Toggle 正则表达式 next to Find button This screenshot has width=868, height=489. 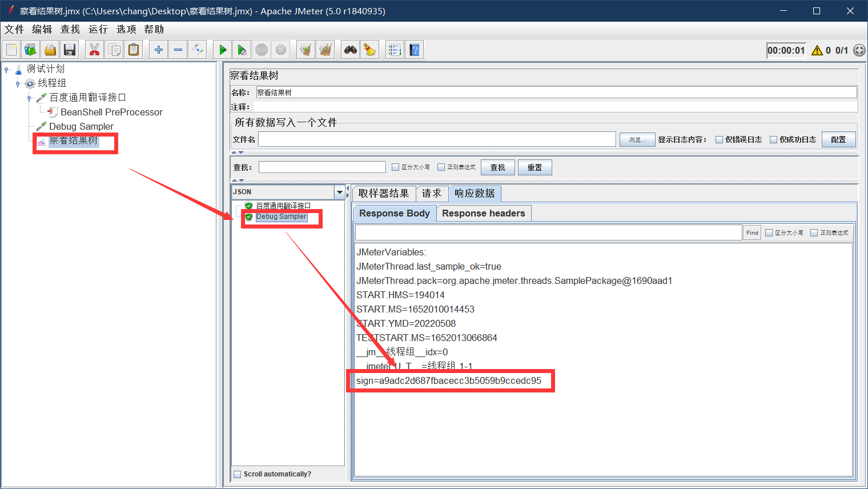click(814, 233)
